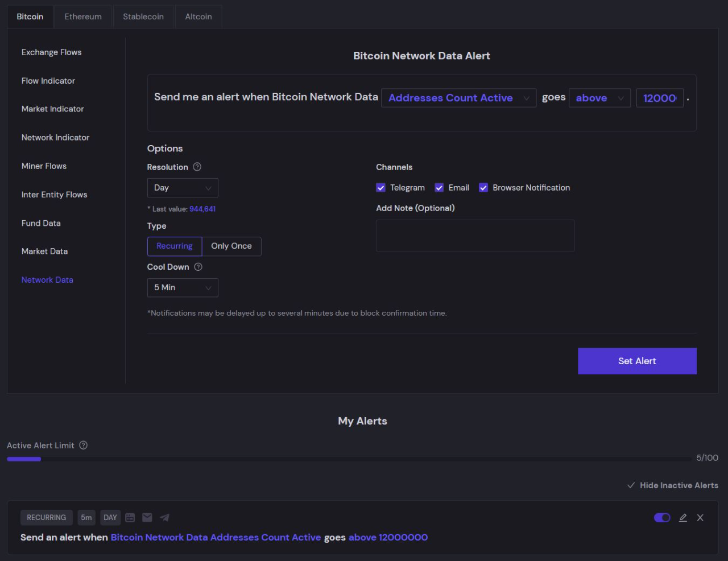
Task: Select Recurring alert type
Action: click(x=175, y=246)
